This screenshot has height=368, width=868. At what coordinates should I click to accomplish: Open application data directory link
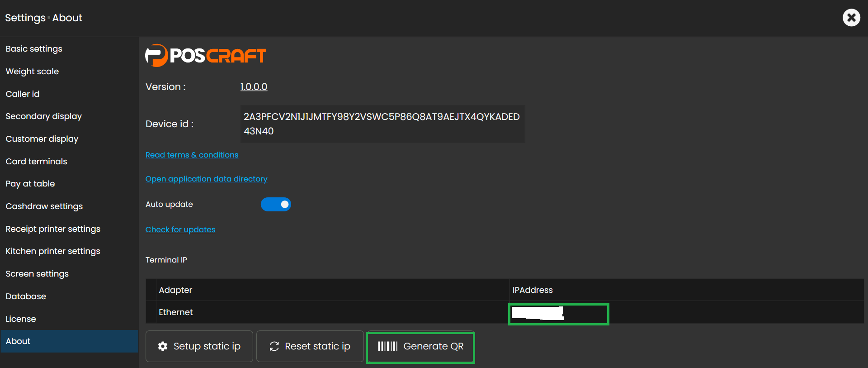[206, 179]
